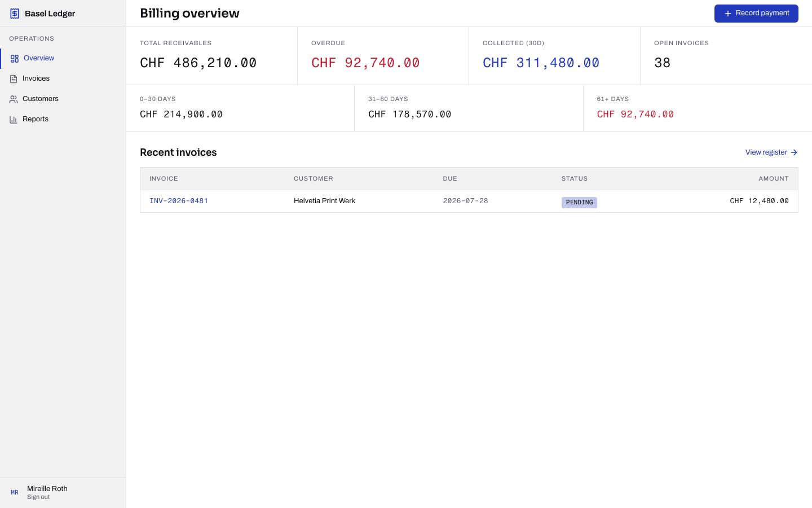Click the collected value CHF 311,480.00
This screenshot has height=508, width=812.
(x=541, y=63)
